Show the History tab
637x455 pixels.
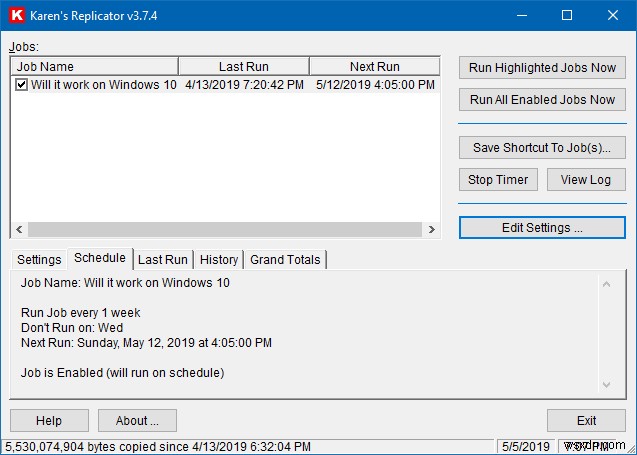219,260
